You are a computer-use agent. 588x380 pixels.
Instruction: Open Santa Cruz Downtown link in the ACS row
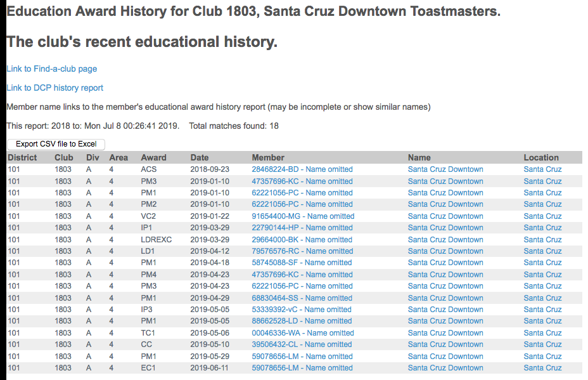tap(445, 169)
